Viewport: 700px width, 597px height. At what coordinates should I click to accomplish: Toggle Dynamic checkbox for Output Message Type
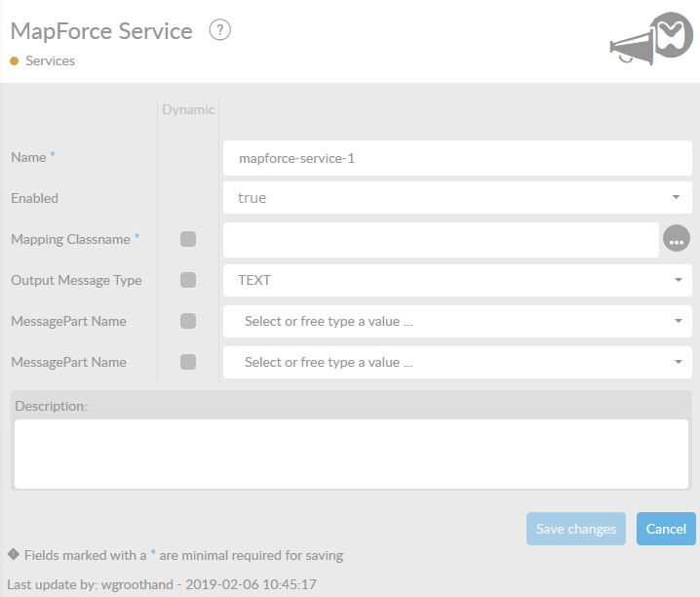[188, 280]
